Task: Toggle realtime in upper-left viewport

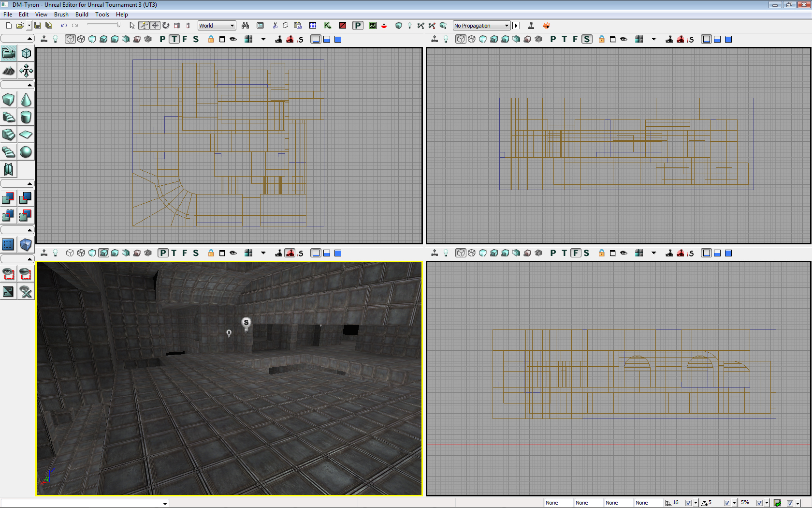Action: coord(44,39)
